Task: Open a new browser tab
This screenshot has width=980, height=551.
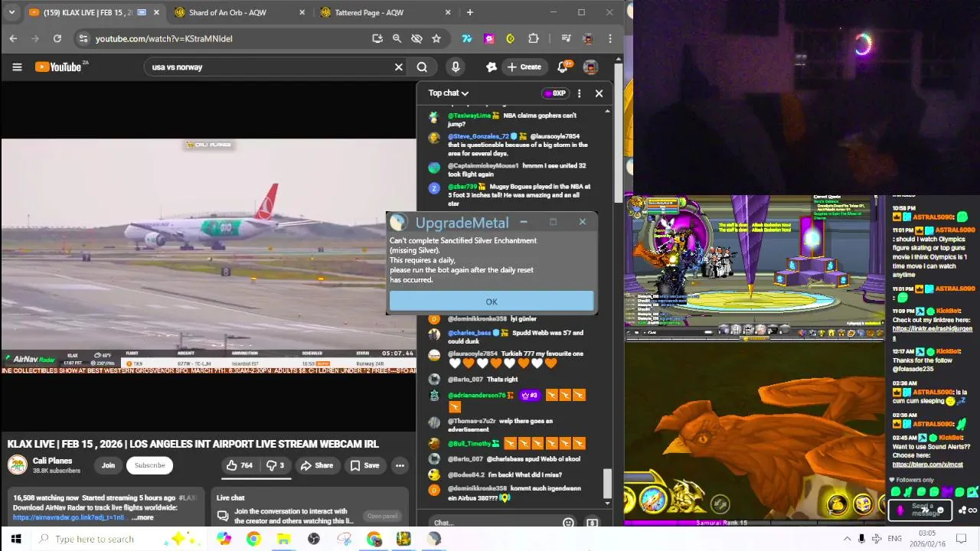Action: coord(470,12)
